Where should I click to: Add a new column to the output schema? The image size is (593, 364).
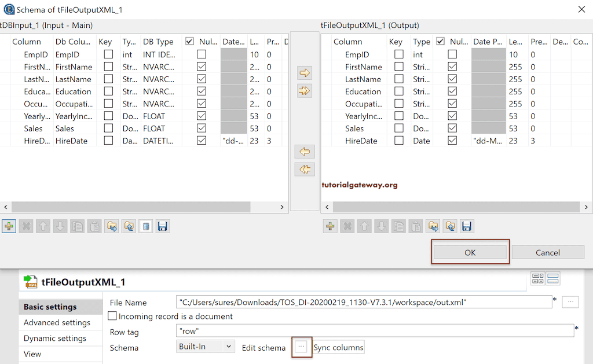(330, 226)
